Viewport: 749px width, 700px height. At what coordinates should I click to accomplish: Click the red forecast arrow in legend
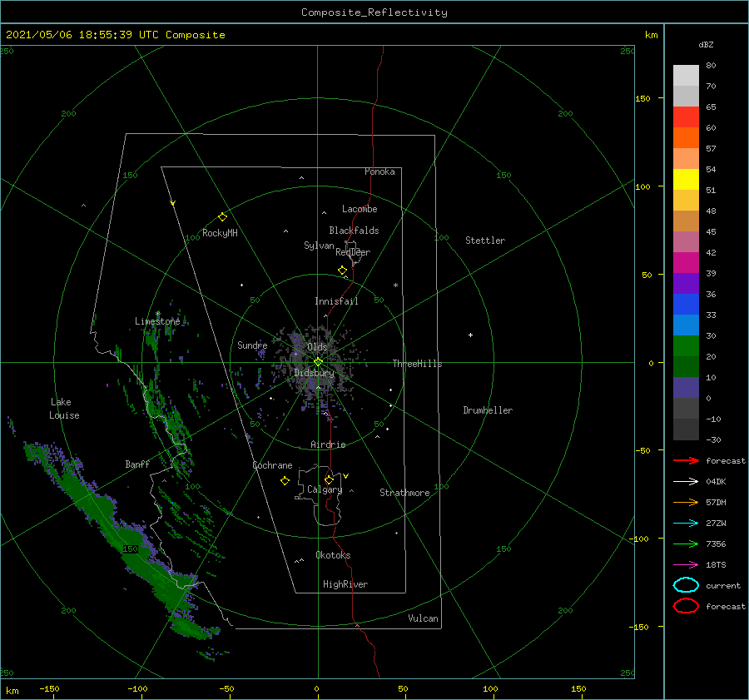point(686,460)
